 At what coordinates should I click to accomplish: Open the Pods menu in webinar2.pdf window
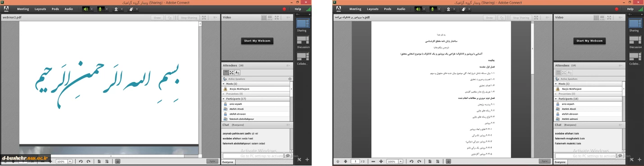(x=55, y=9)
